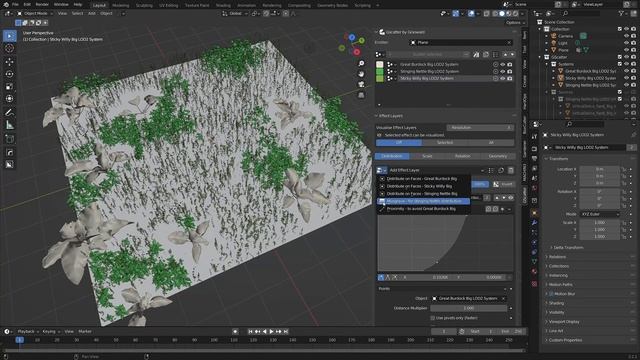Switch to Geometry Nodes workspace tab

coord(333,5)
